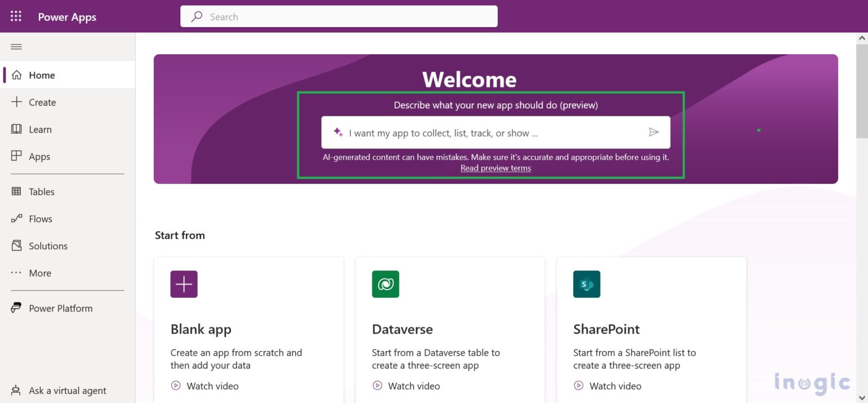Collapse the left navigation hamburger menu
This screenshot has height=403, width=868.
pyautogui.click(x=16, y=47)
